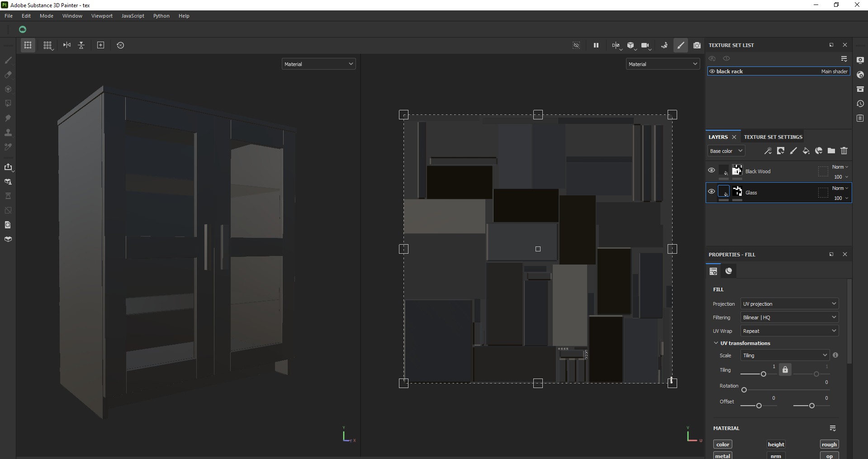Select the Projection tool cube icon

[8, 89]
